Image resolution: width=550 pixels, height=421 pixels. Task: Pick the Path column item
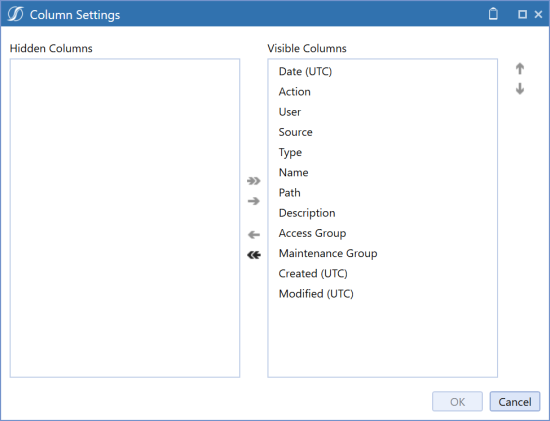382,193
